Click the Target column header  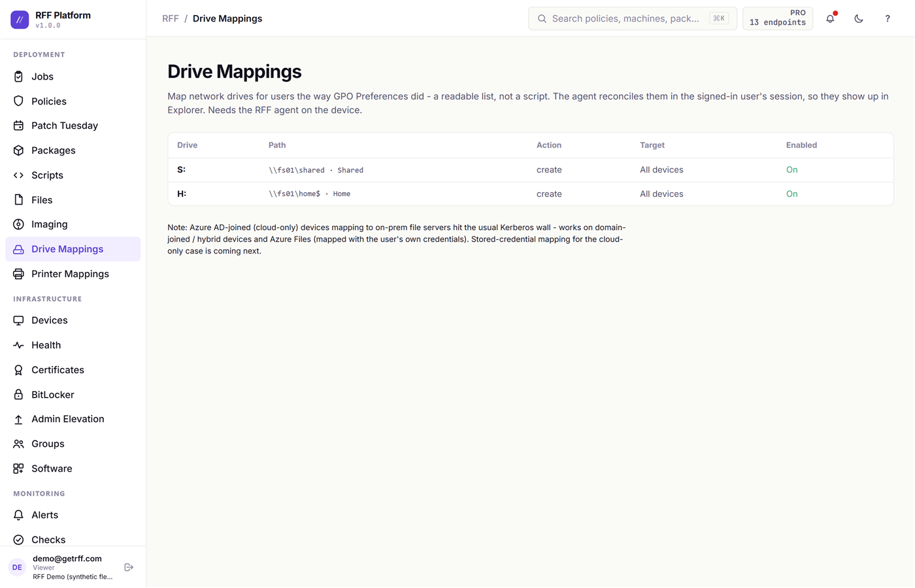click(x=652, y=145)
